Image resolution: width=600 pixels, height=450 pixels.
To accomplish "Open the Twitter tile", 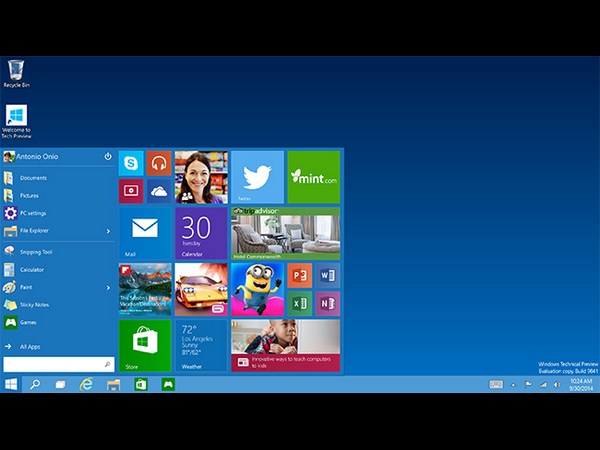I will click(257, 177).
